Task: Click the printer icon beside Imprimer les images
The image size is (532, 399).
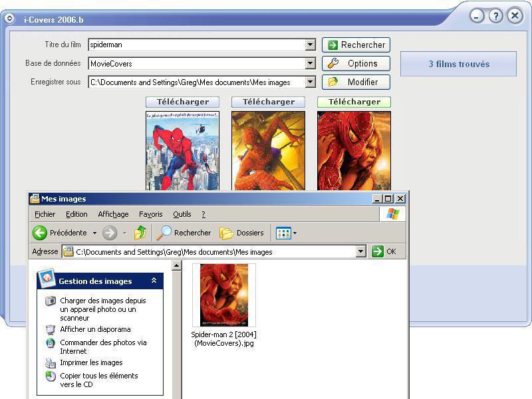Action: [x=51, y=363]
